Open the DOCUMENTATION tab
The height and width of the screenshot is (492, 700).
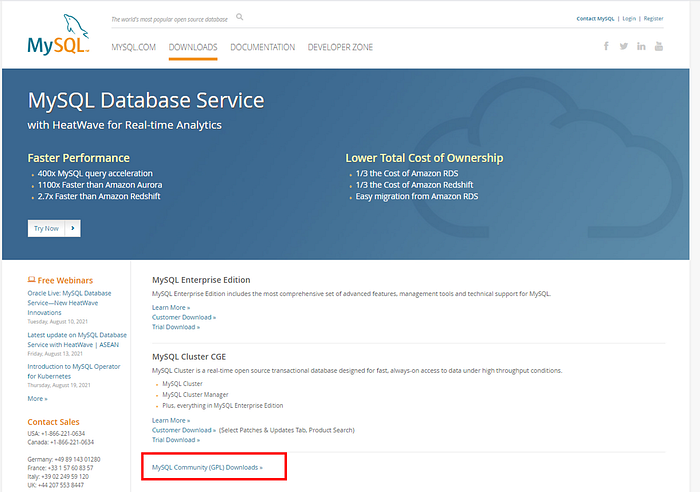pos(262,47)
